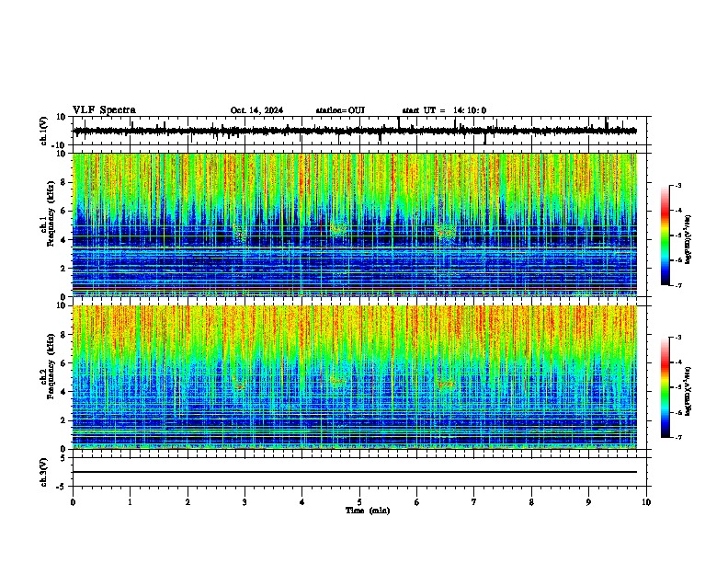Click the "2" tick on the time axis
The image size is (728, 563).
(188, 502)
